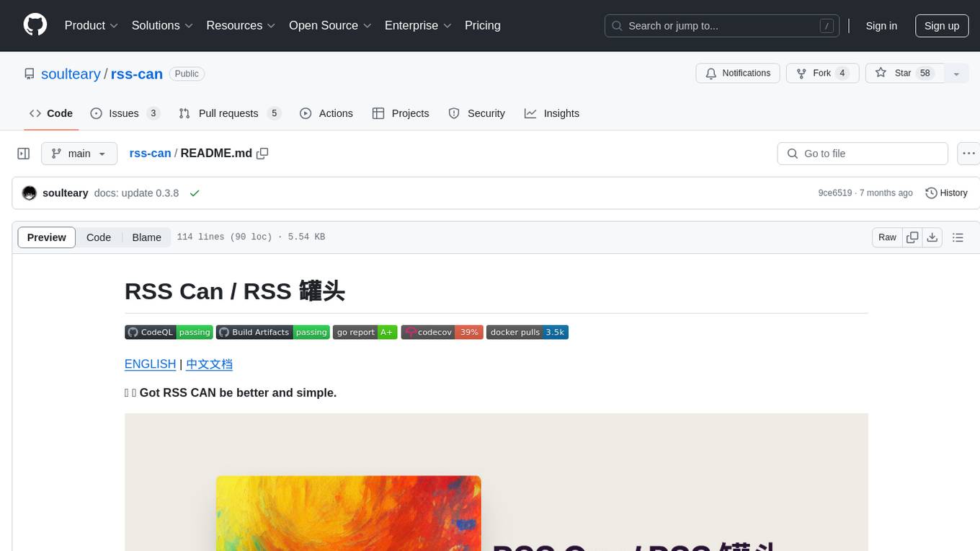Open the ENGLISH documentation link
The height and width of the screenshot is (551, 980).
point(150,364)
